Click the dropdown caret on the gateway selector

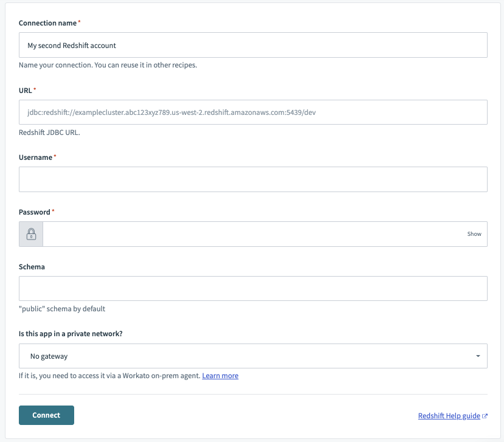(x=478, y=356)
